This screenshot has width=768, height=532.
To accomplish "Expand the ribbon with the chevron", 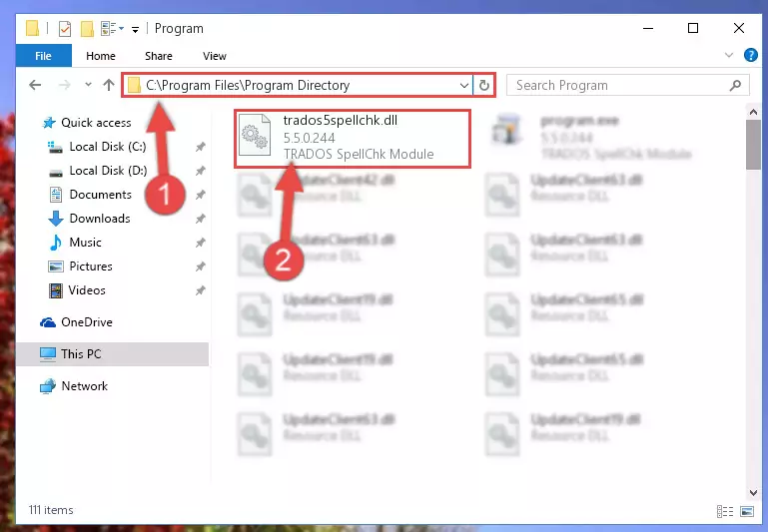I will 728,55.
